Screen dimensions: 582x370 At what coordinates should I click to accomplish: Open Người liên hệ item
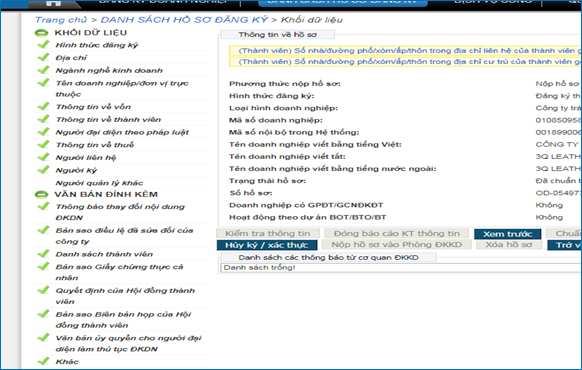point(86,158)
